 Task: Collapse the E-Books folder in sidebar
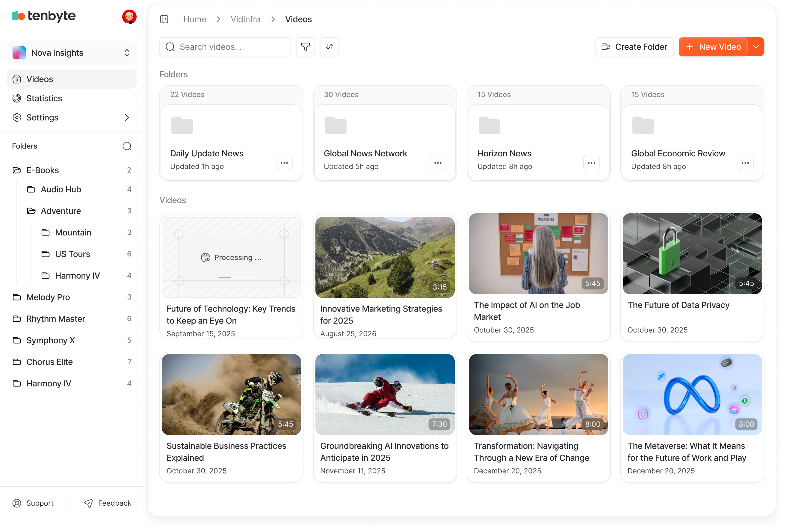(x=43, y=170)
